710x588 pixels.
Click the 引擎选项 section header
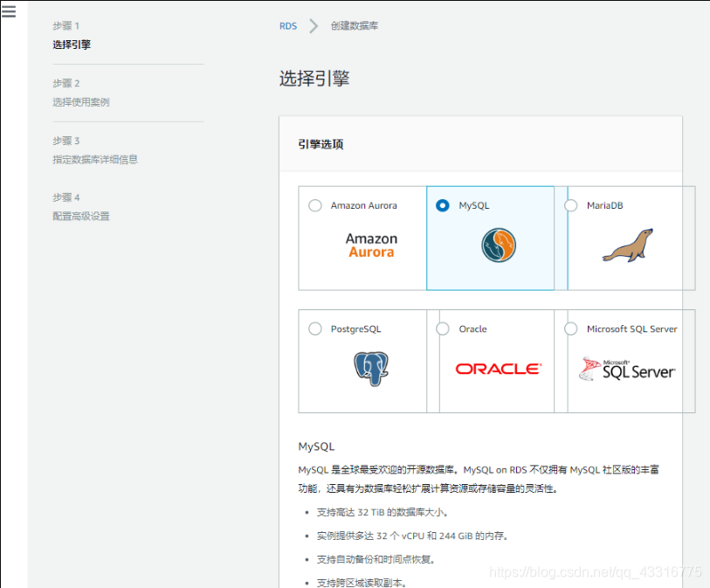tap(321, 144)
